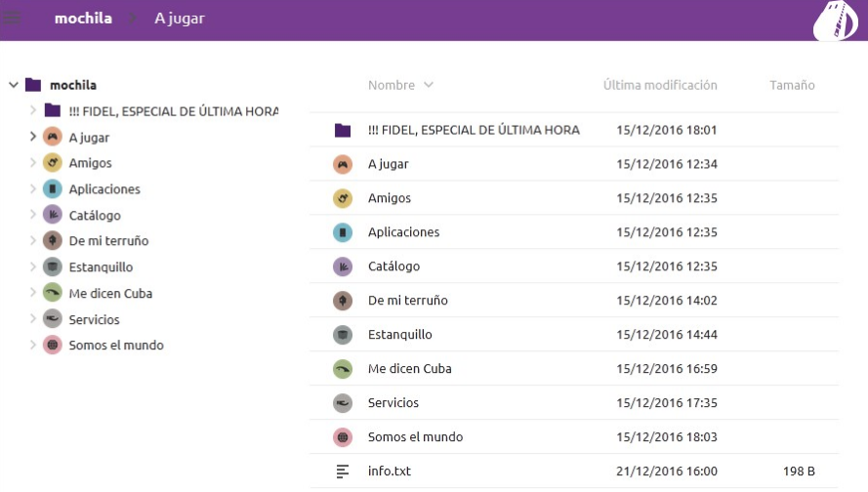Screen dimensions: 868x492
Task: Sort by Tamaño column header
Action: (791, 86)
